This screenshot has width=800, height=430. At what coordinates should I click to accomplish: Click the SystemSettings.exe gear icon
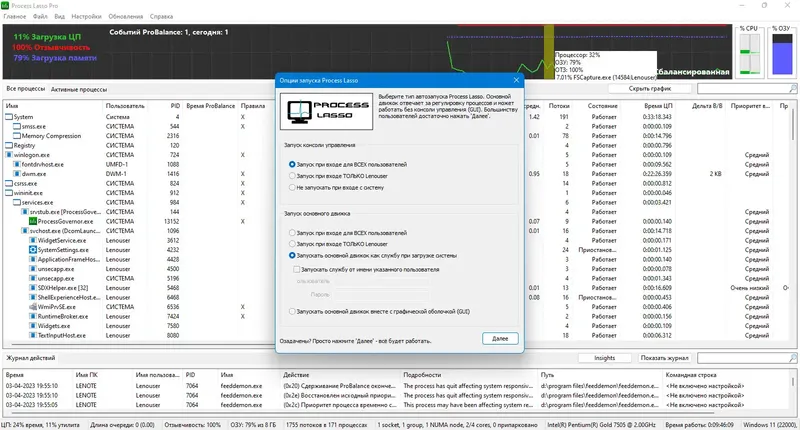(x=33, y=250)
